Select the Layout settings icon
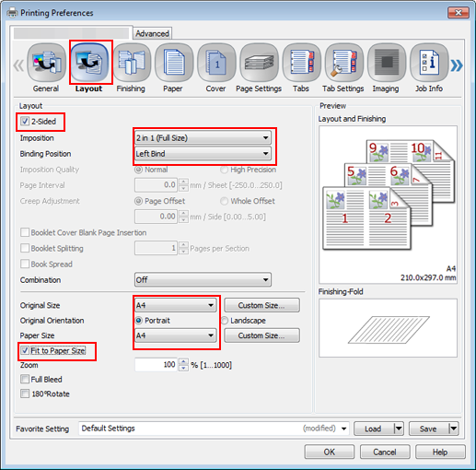The width and height of the screenshot is (476, 470). click(89, 63)
